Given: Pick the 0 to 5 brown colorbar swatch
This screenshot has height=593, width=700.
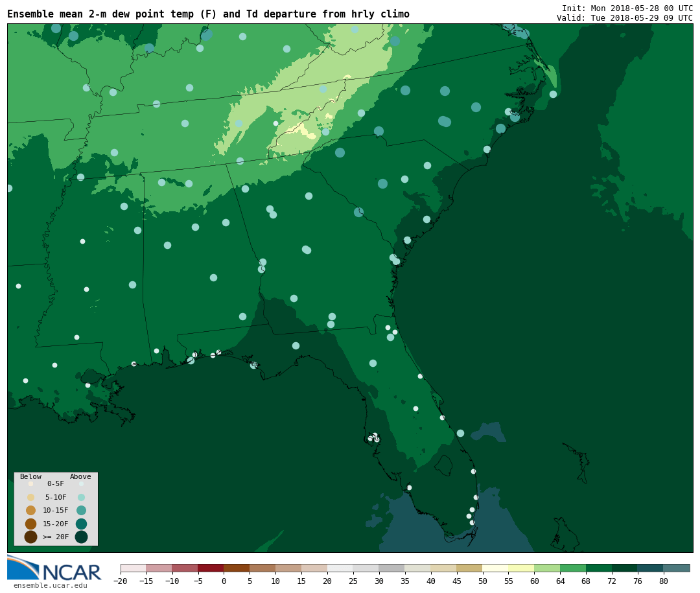Looking at the screenshot, I should click(237, 568).
